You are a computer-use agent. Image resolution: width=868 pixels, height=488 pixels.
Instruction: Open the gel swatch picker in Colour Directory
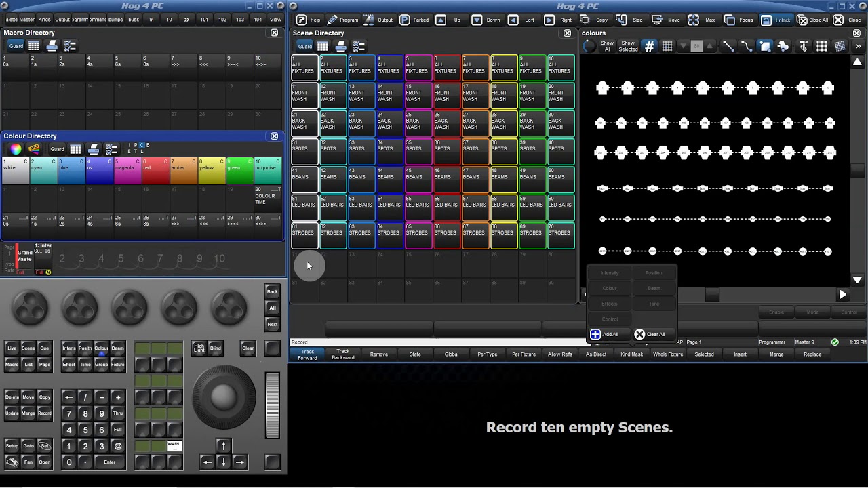click(34, 149)
